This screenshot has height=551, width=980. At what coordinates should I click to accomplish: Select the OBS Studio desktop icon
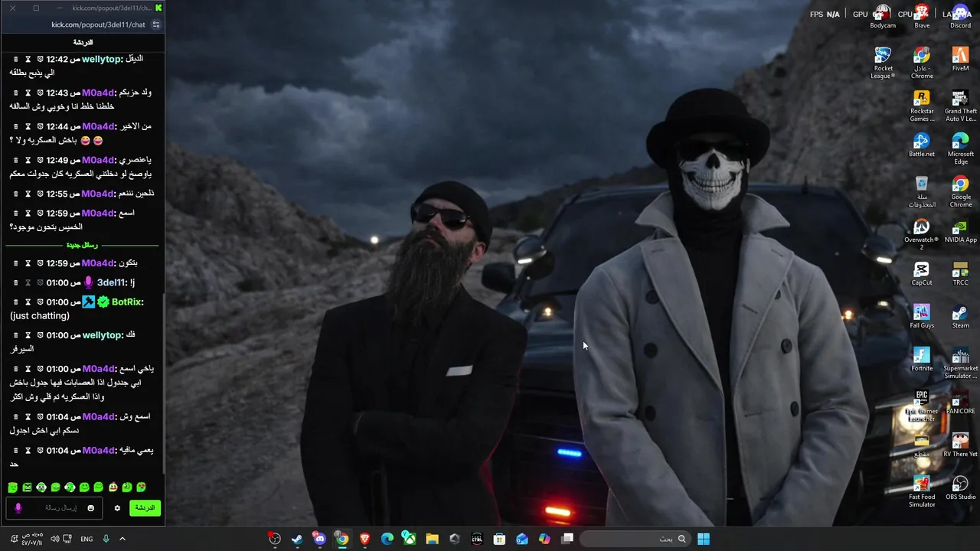pos(960,487)
